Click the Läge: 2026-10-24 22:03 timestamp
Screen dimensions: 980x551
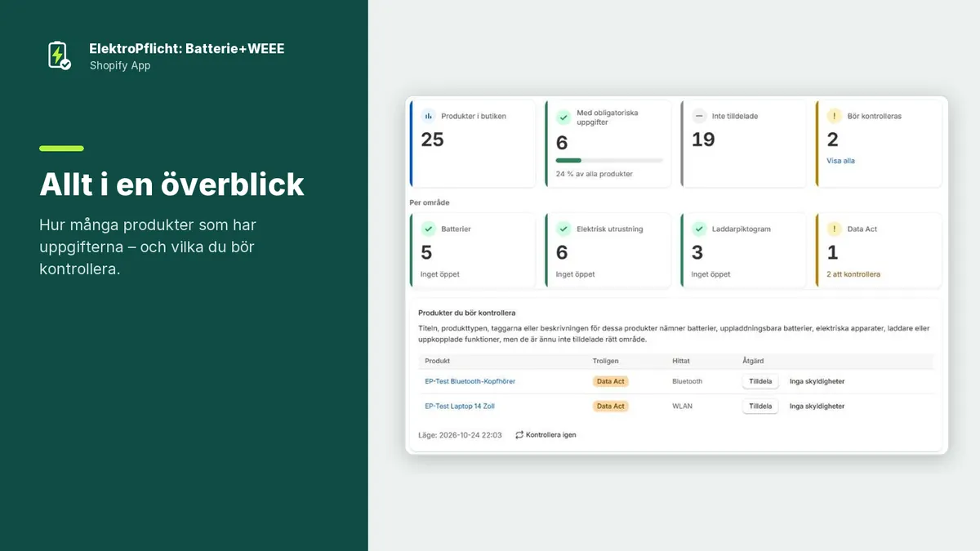click(460, 435)
